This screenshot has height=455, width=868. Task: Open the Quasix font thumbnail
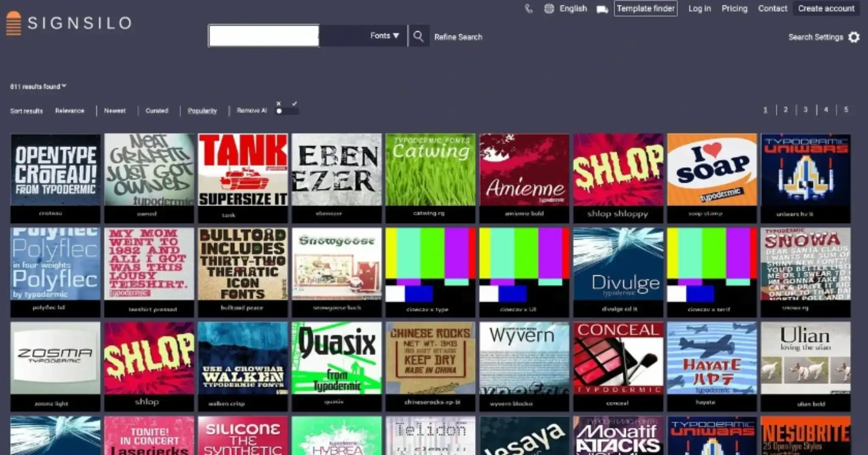pos(337,366)
